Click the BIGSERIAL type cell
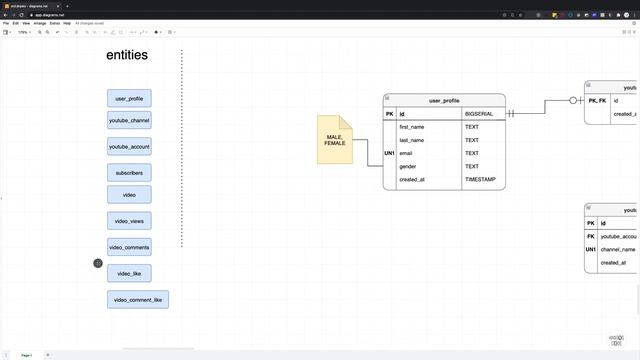 (483, 114)
